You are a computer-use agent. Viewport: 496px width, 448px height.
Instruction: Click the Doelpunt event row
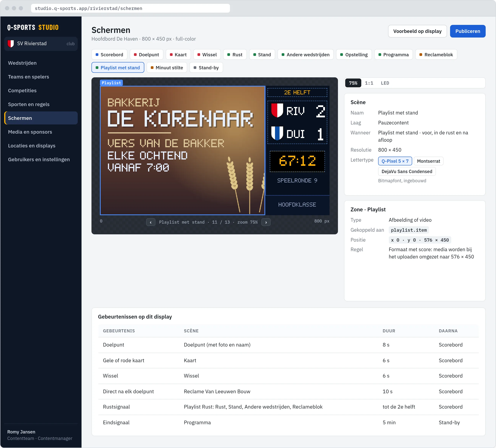[288, 345]
